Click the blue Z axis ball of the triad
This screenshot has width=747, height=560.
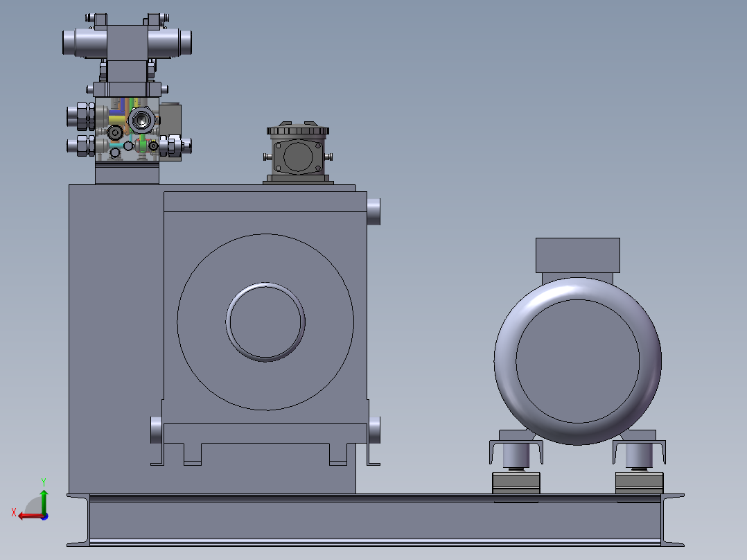point(45,516)
